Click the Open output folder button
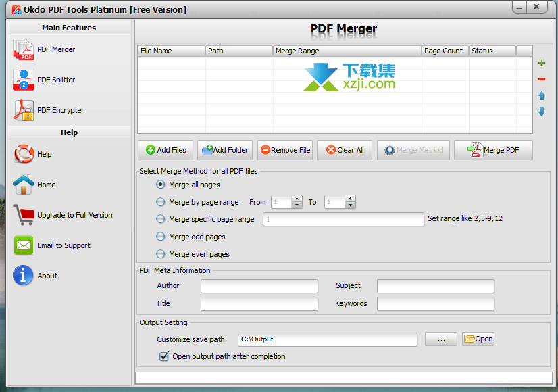The width and height of the screenshot is (558, 392). [x=478, y=339]
